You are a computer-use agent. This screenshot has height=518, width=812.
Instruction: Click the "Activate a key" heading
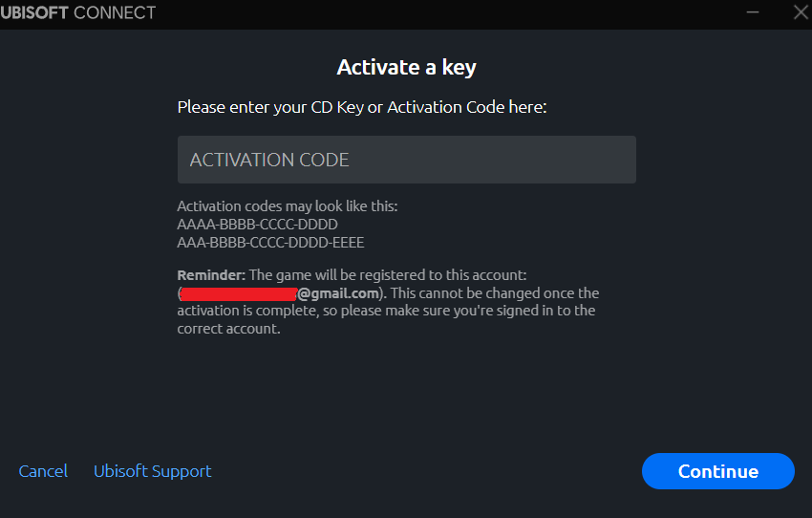coord(406,67)
